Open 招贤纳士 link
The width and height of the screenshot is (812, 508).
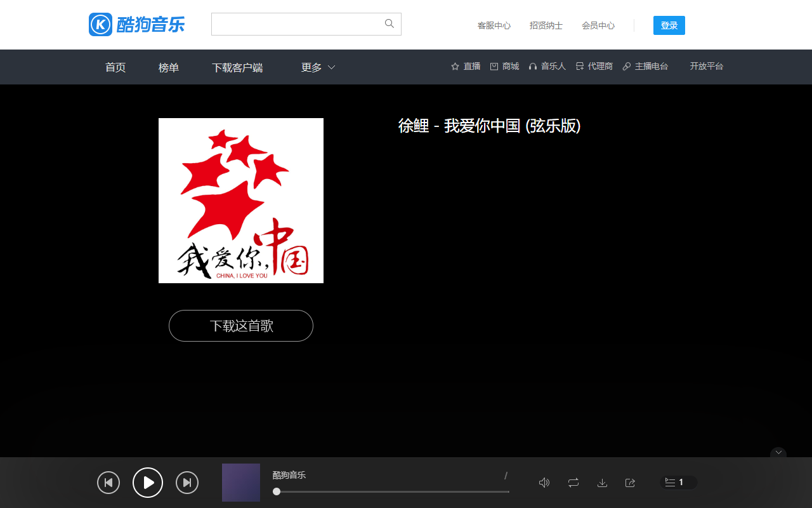[546, 25]
